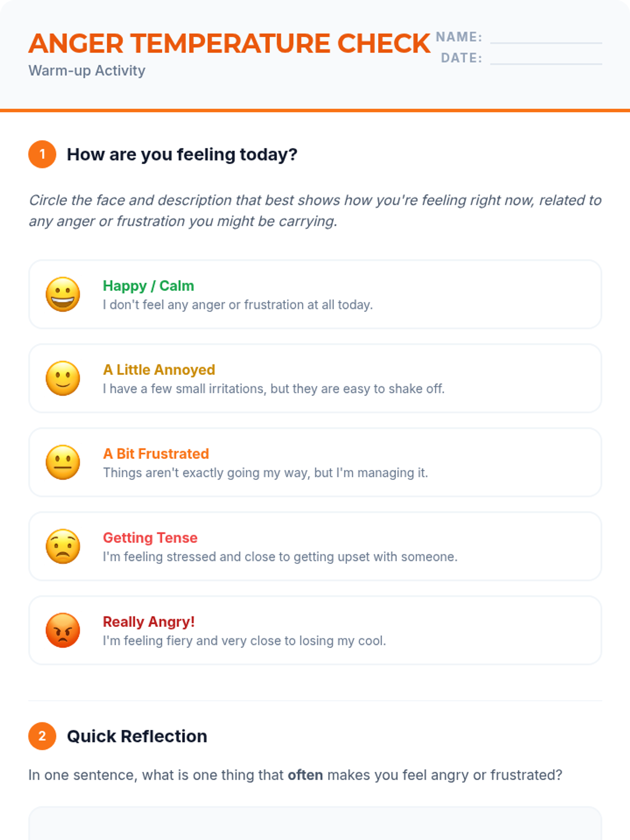630x840 pixels.
Task: Select the slightly smiling A Little Annoyed emoji
Action: pos(63,378)
